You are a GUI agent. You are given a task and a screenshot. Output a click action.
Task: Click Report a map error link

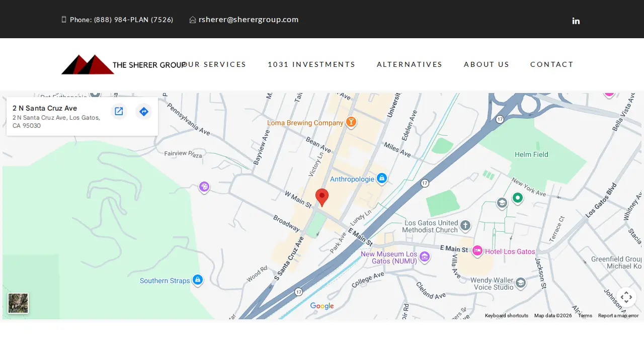click(x=618, y=316)
